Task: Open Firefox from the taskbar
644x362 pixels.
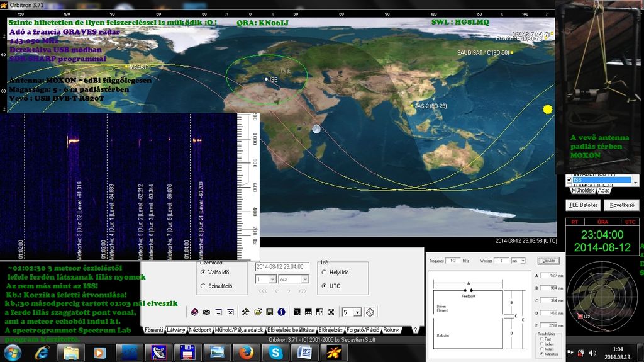Action: coord(246,353)
